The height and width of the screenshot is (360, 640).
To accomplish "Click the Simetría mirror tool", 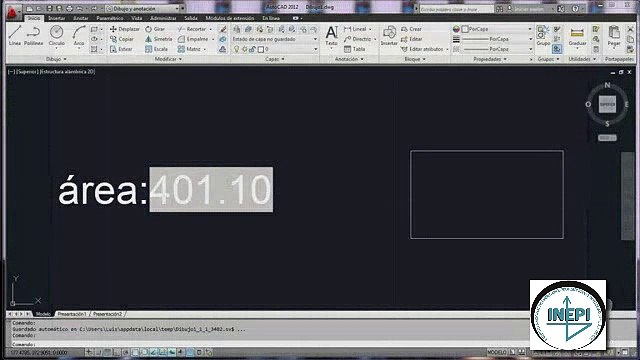I will pos(159,39).
